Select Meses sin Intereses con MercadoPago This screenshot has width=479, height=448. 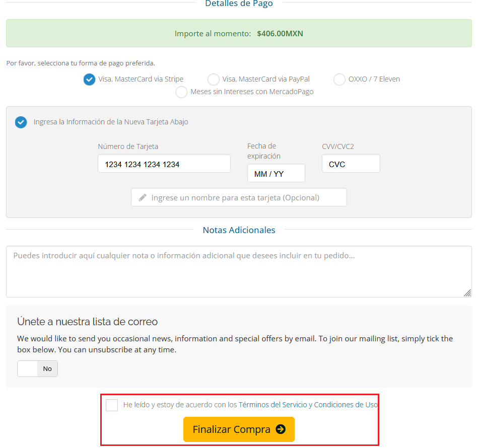pos(181,92)
